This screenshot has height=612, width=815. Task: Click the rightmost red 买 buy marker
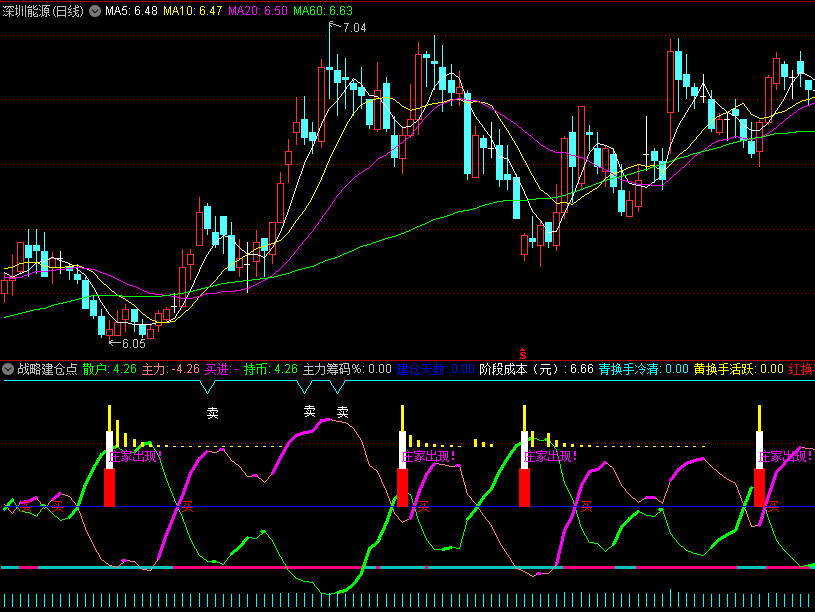coord(773,506)
